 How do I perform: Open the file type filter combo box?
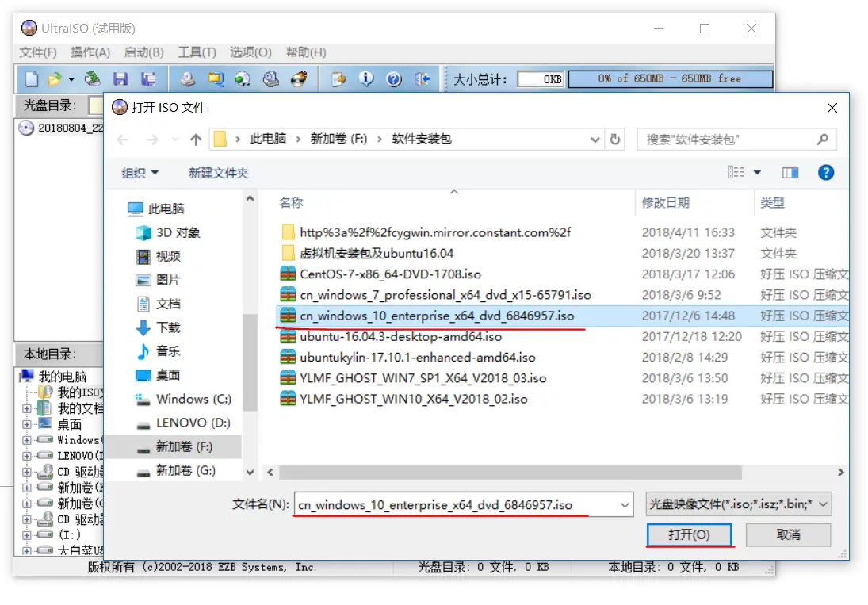739,504
